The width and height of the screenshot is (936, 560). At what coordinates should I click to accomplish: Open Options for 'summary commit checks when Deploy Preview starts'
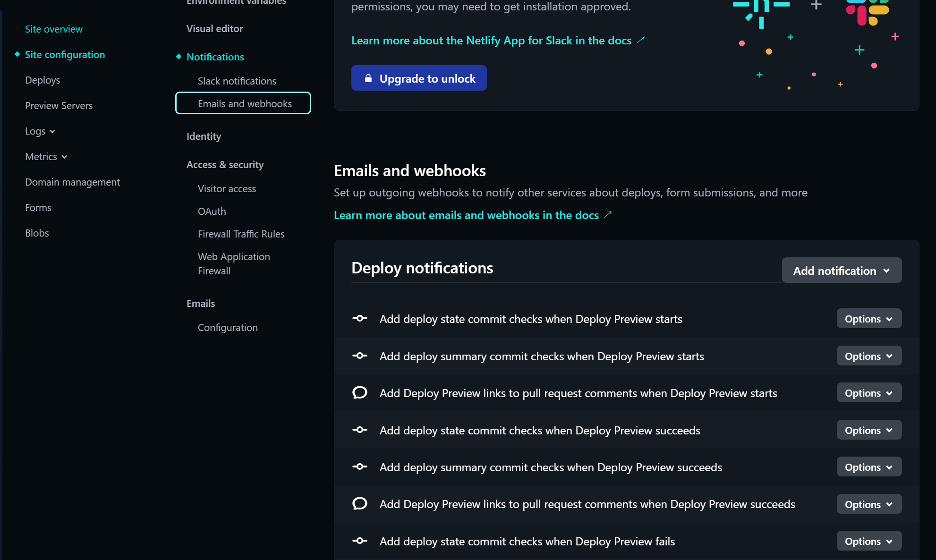[869, 356]
